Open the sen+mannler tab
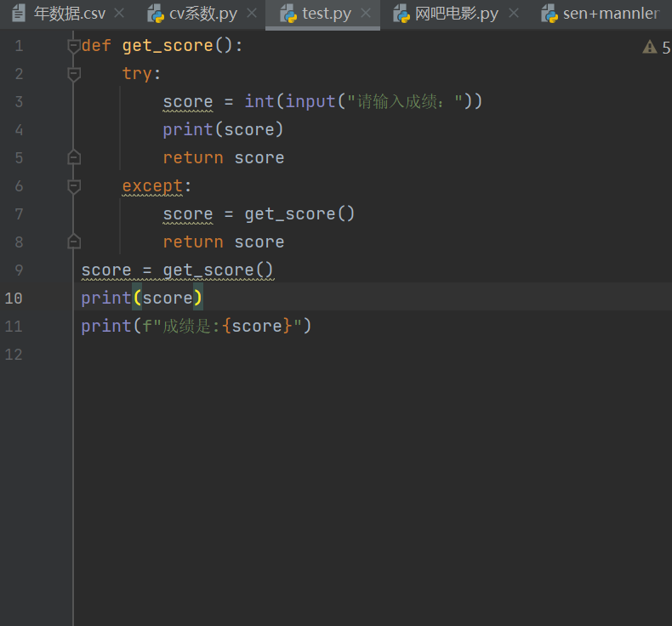Image resolution: width=672 pixels, height=626 pixels. 610,14
